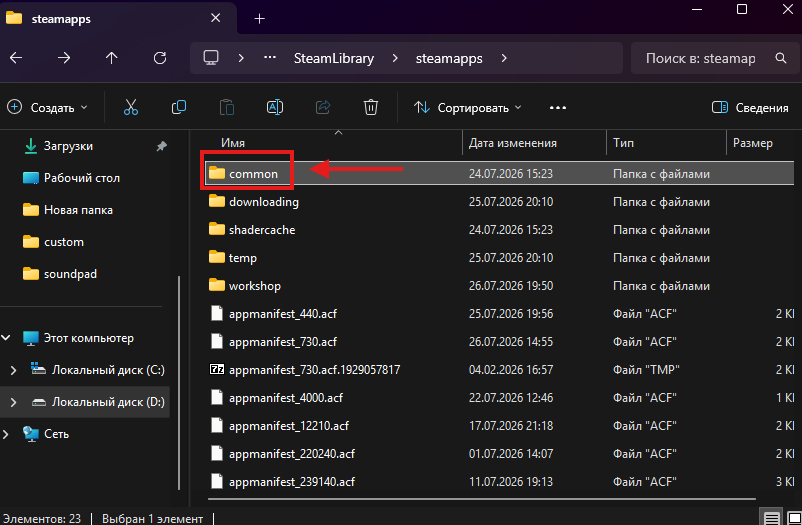The height and width of the screenshot is (525, 802).
Task: Open a new tab with plus button
Action: point(260,19)
